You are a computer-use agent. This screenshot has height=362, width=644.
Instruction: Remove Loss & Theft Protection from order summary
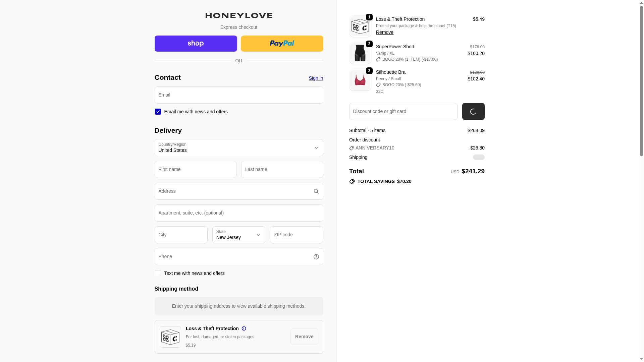[x=385, y=32]
